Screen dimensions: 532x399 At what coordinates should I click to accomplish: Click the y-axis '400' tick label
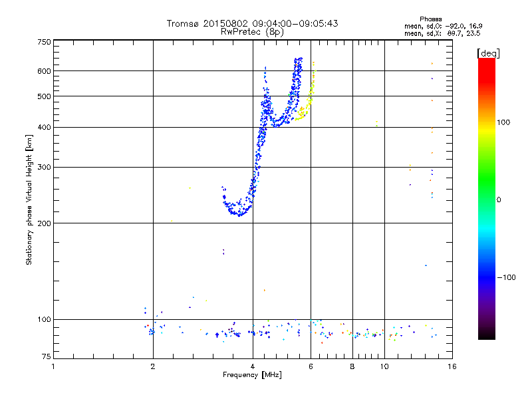[x=44, y=127]
